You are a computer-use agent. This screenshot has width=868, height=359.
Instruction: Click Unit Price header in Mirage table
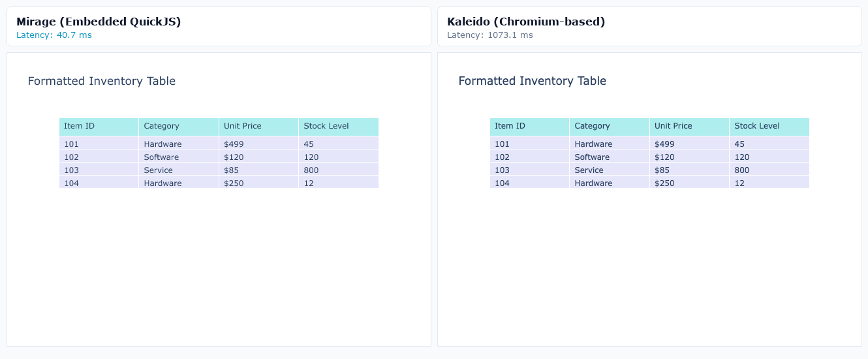coord(258,127)
